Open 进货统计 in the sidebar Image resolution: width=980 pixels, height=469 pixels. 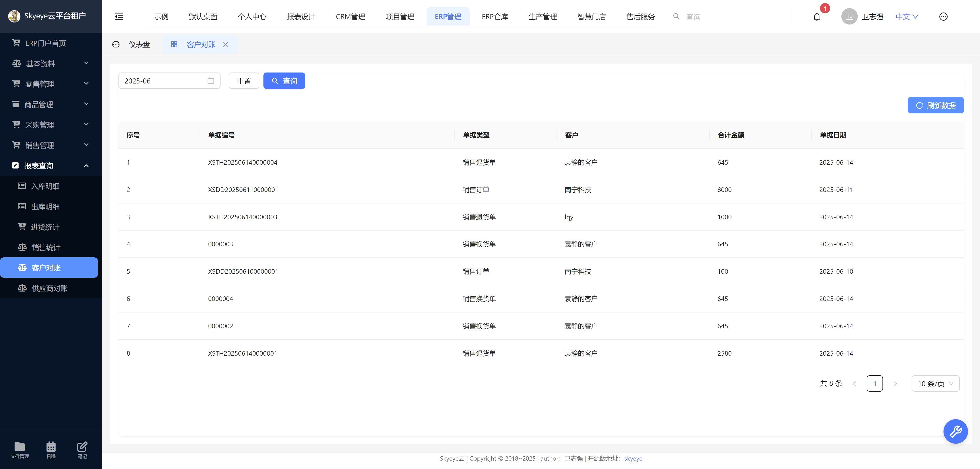pyautogui.click(x=51, y=227)
